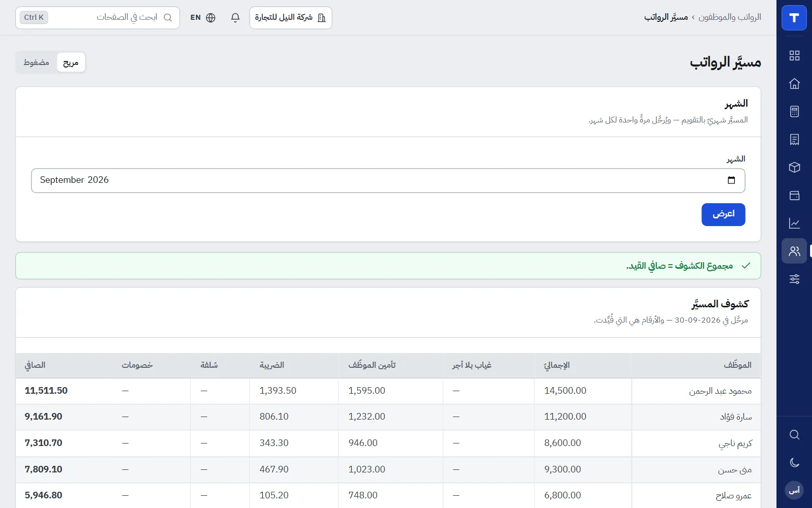Click employee name كريم ناجي
Image resolution: width=812 pixels, height=508 pixels.
pyautogui.click(x=735, y=443)
